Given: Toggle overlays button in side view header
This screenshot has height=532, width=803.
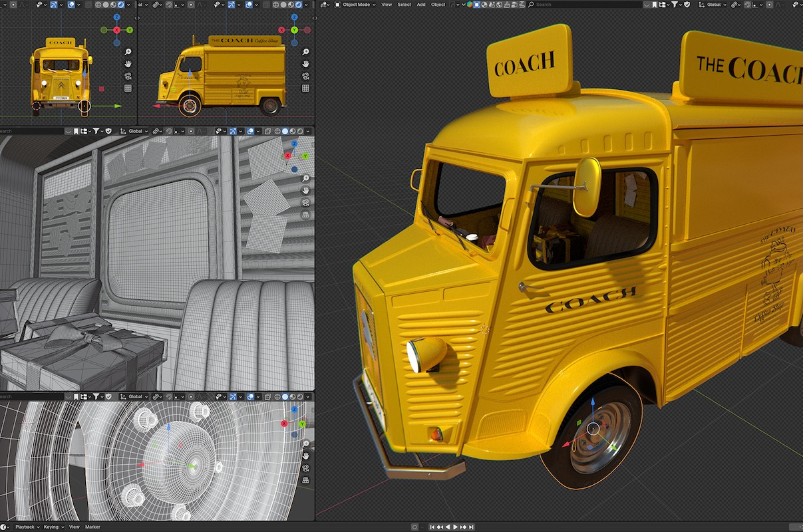Looking at the screenshot, I should 249,5.
